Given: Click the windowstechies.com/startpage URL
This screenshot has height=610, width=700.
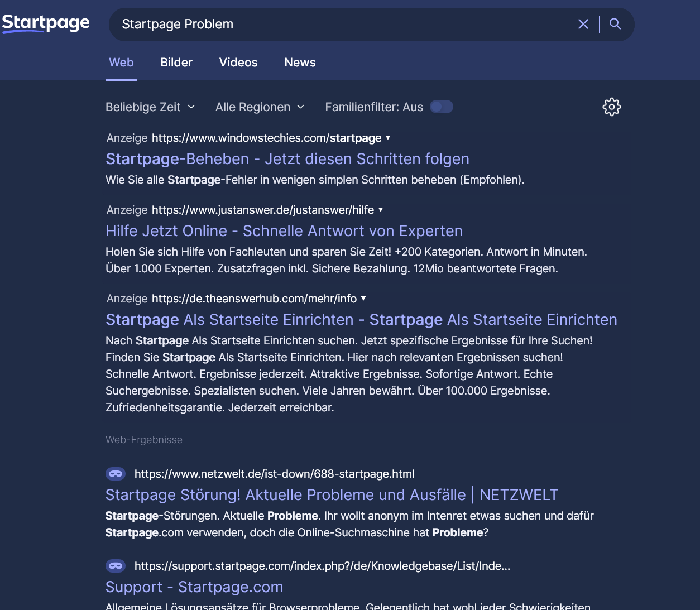Looking at the screenshot, I should 267,138.
